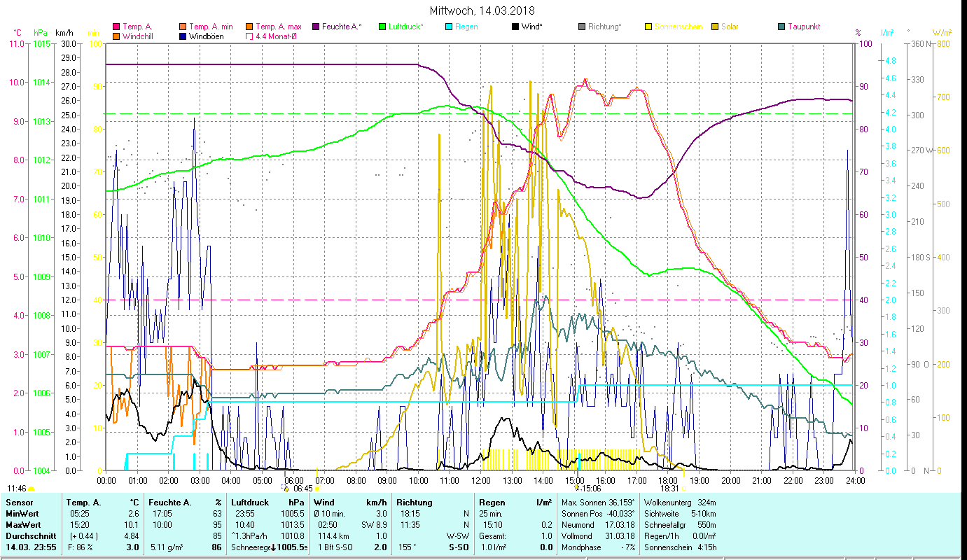Click the 4.4 Monat-Ø legend swatch
The height and width of the screenshot is (560, 967).
[x=249, y=36]
